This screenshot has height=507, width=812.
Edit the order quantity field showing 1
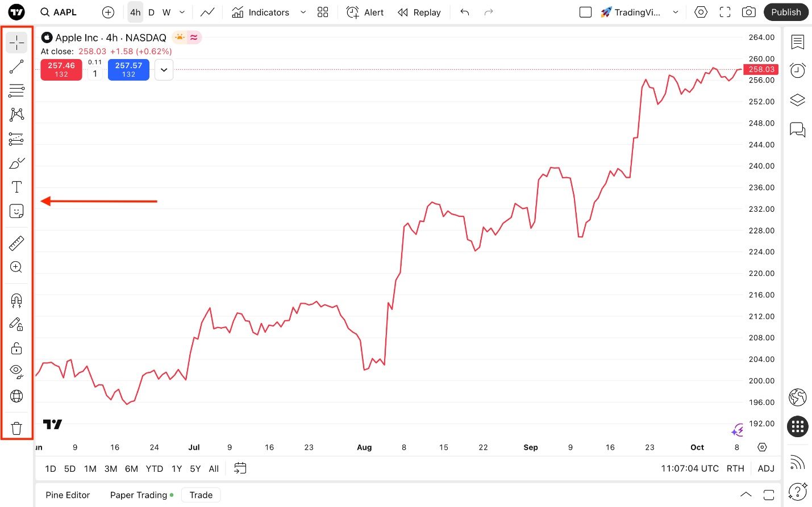[x=95, y=73]
